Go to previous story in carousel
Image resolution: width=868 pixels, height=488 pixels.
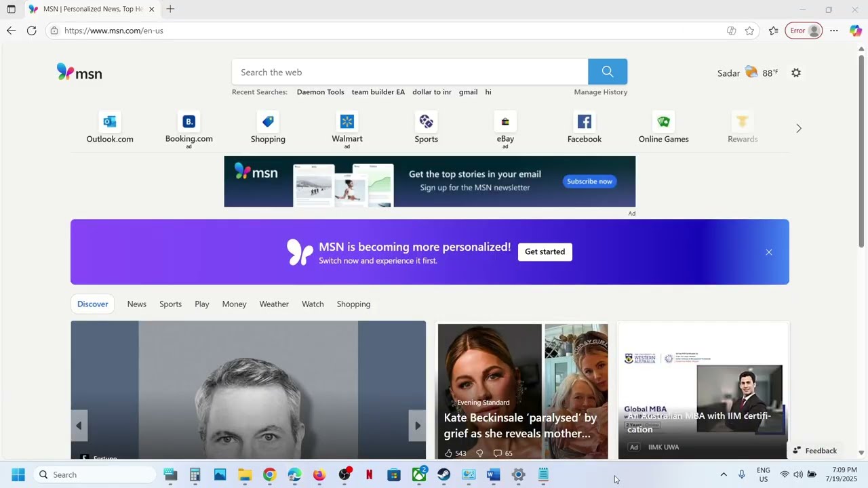pyautogui.click(x=79, y=426)
